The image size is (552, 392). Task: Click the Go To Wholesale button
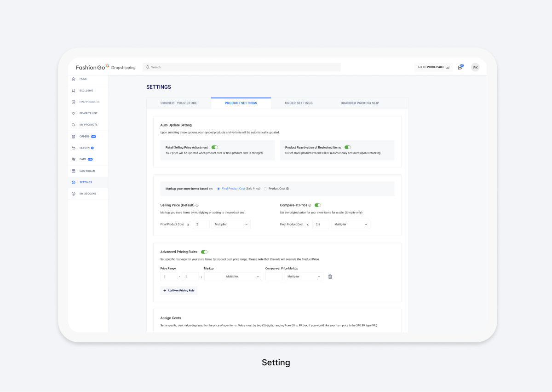pyautogui.click(x=433, y=67)
